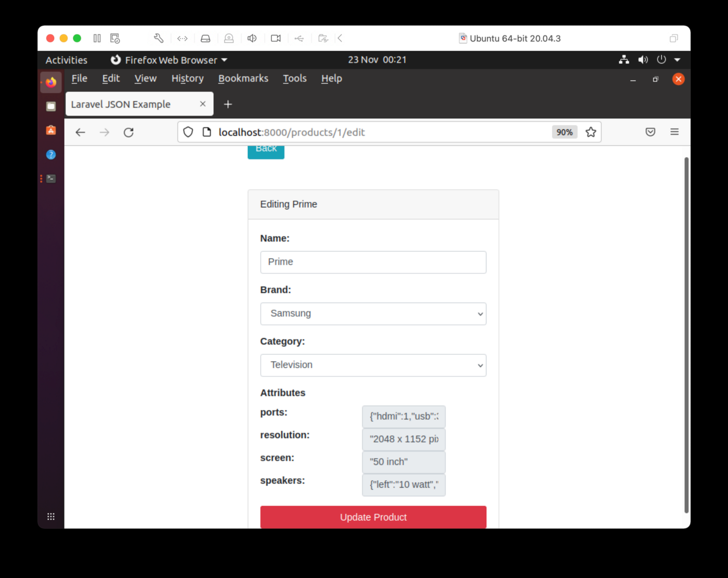Image resolution: width=728 pixels, height=578 pixels.
Task: Click the "Attributes" section label
Action: point(283,393)
